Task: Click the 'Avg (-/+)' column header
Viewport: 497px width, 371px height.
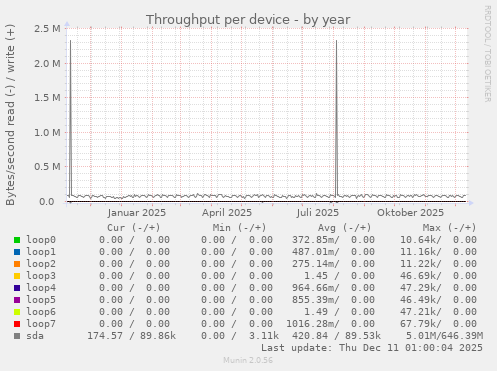Action: click(344, 228)
